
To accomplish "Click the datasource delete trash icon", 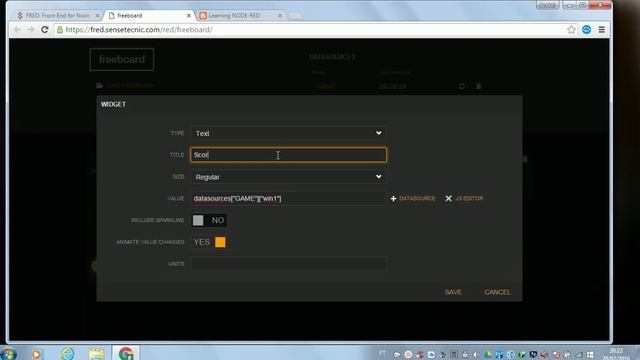I will pyautogui.click(x=478, y=86).
